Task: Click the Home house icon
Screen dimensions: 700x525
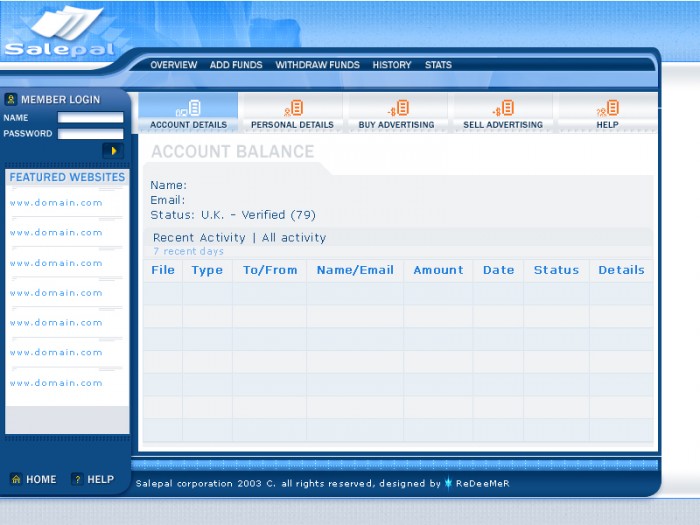Action: (x=16, y=479)
